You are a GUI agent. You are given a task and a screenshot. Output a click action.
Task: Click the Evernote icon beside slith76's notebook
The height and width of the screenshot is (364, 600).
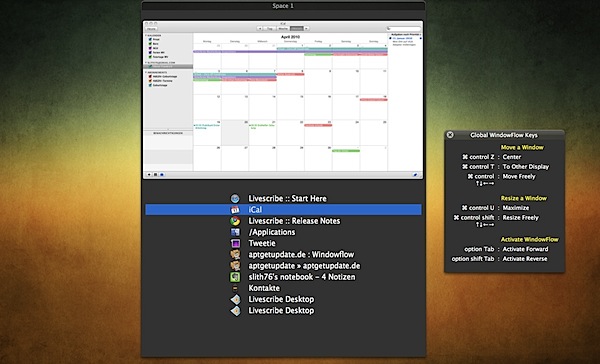point(235,277)
